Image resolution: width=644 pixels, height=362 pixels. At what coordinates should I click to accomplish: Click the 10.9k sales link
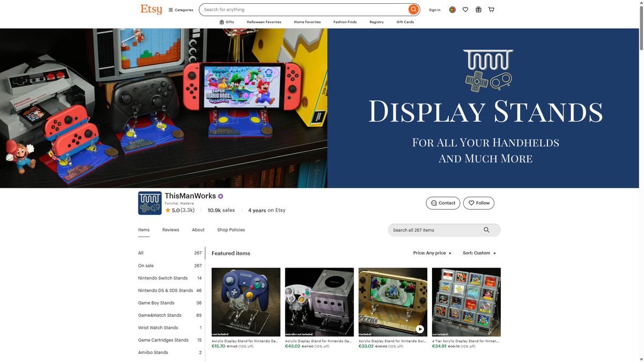[221, 210]
